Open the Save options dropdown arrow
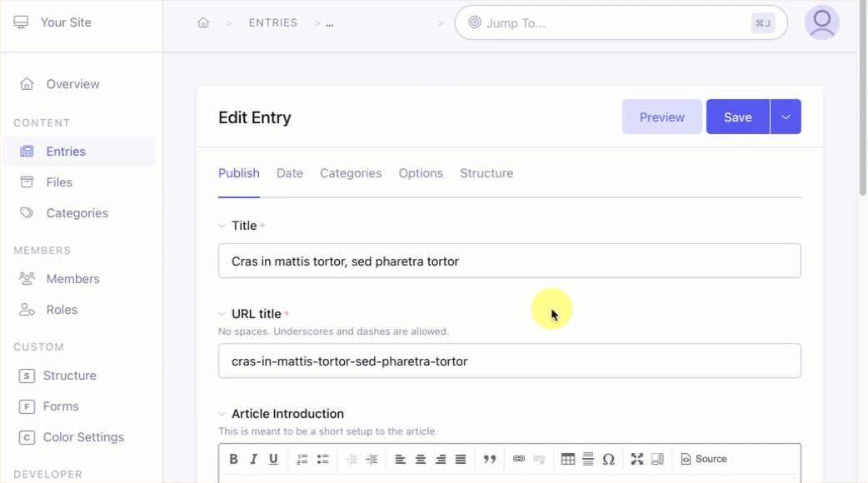 tap(786, 117)
